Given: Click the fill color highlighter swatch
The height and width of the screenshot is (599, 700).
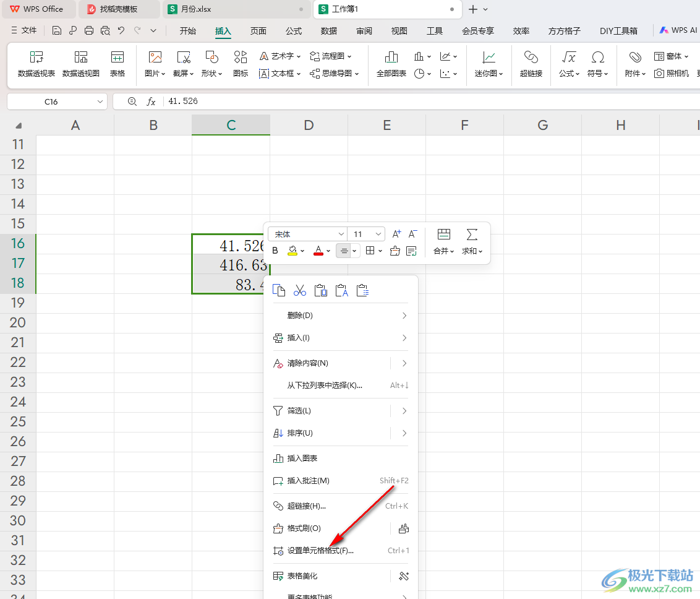Looking at the screenshot, I should 292,251.
